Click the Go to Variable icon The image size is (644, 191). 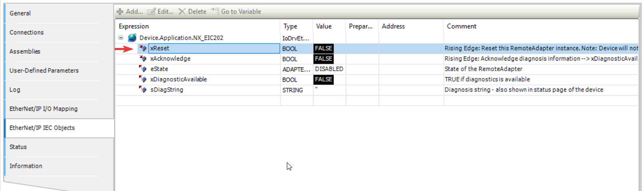coord(215,11)
